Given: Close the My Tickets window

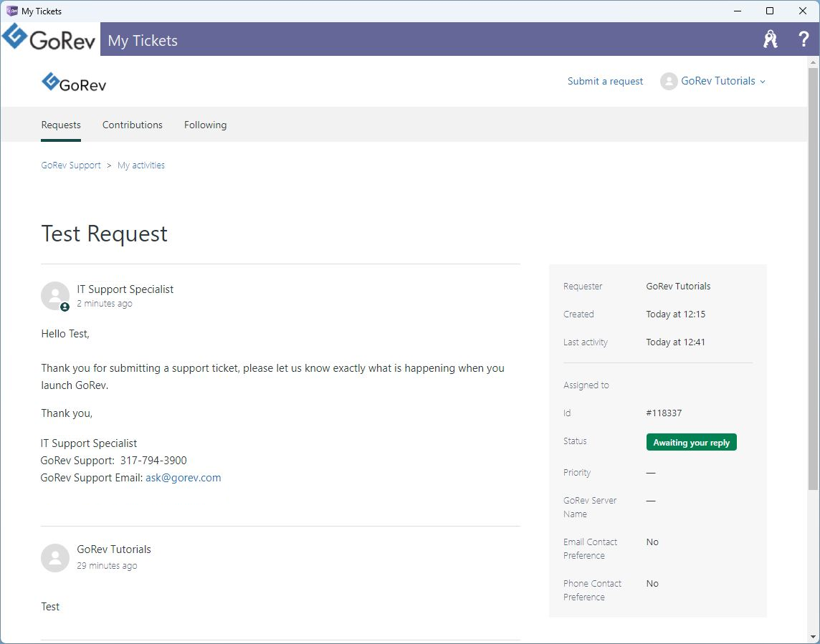Looking at the screenshot, I should coord(802,11).
